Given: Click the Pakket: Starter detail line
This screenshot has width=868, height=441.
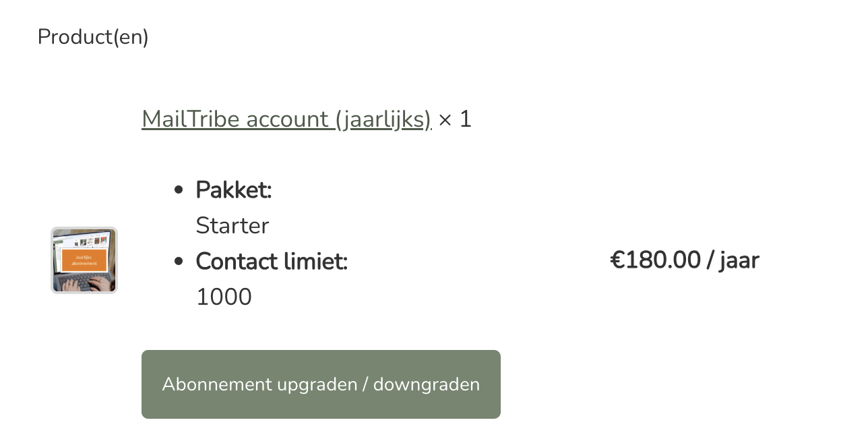Looking at the screenshot, I should point(233,190).
